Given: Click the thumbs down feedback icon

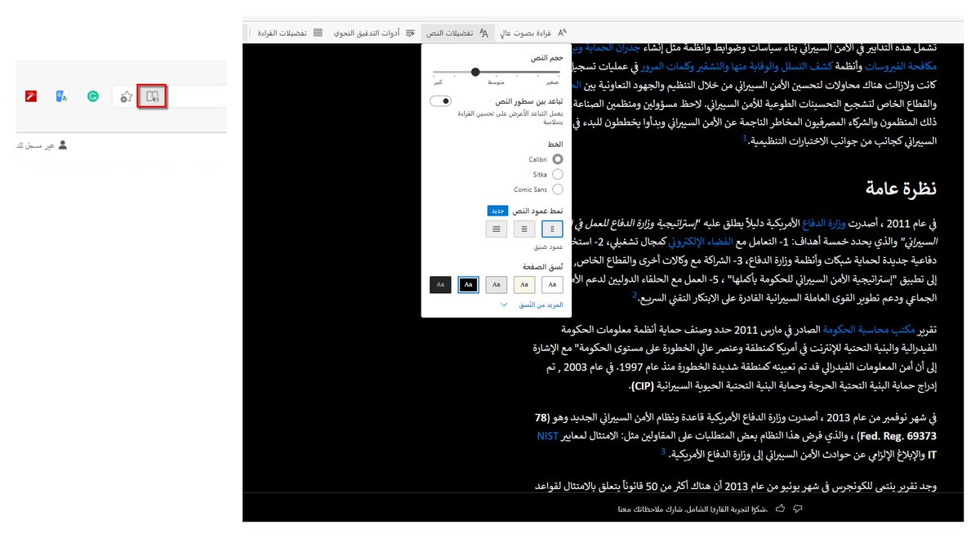Looking at the screenshot, I should (798, 509).
